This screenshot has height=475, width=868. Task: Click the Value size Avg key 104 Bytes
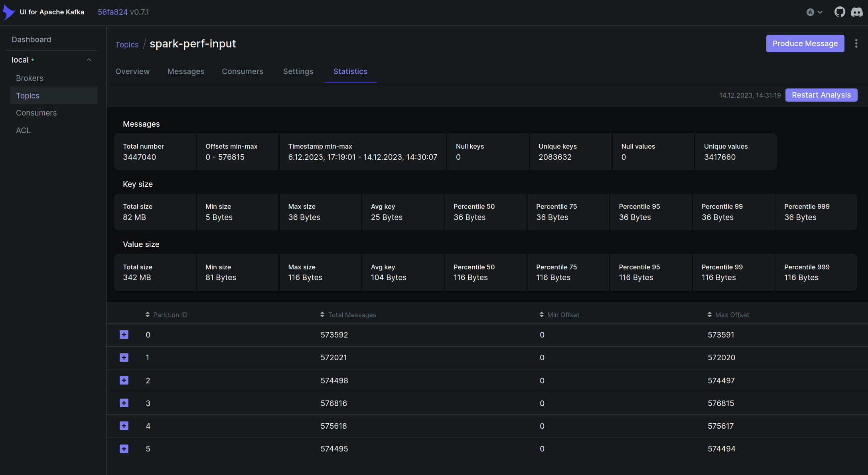(x=402, y=273)
